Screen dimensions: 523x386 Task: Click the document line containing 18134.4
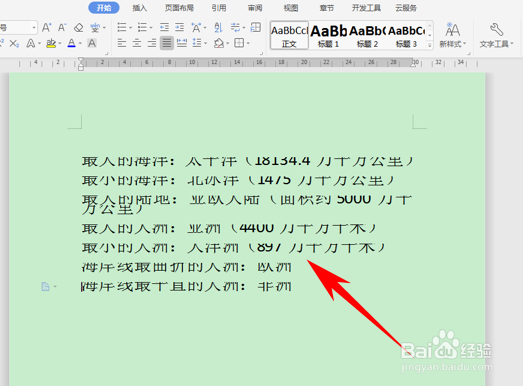[247, 161]
